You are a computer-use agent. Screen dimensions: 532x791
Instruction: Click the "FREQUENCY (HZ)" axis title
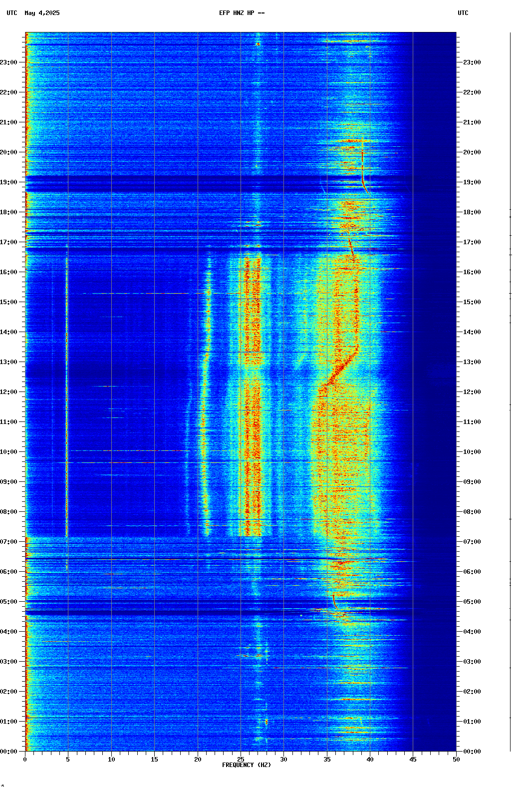[x=247, y=765]
